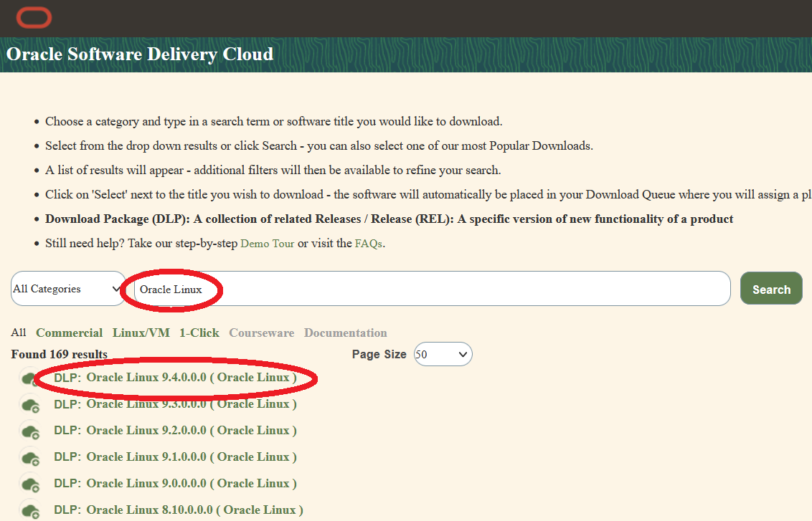Select DLP: Oracle Linux 9.1.0.0.0 result

[x=176, y=457]
